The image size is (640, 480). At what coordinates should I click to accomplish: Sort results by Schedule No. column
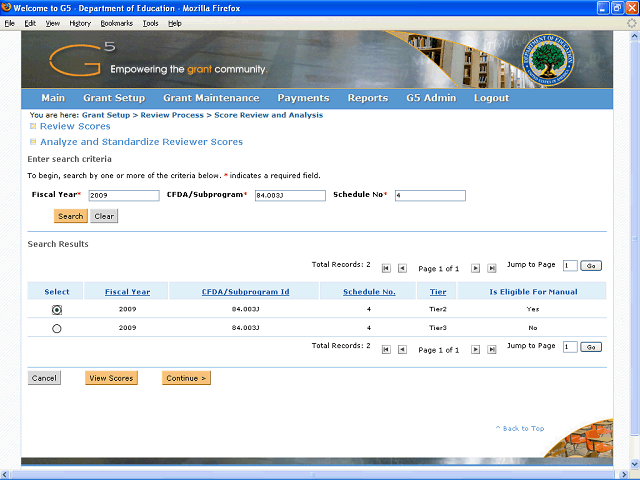pyautogui.click(x=369, y=292)
